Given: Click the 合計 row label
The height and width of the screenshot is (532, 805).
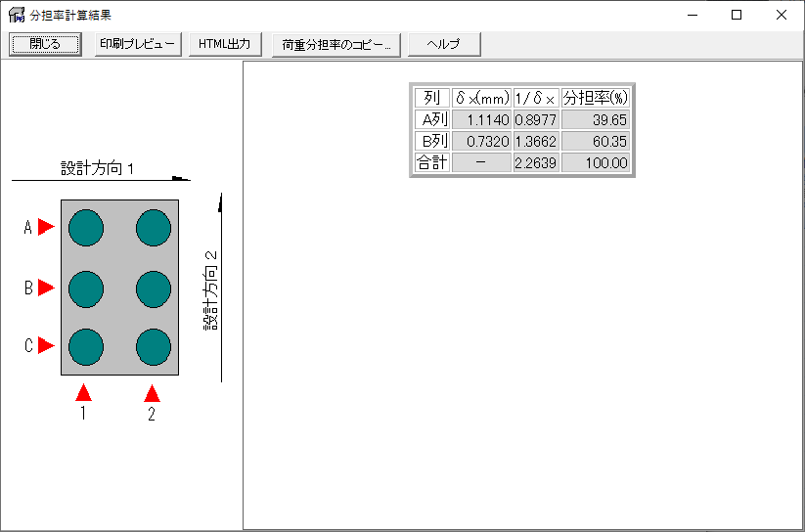Looking at the screenshot, I should (431, 162).
